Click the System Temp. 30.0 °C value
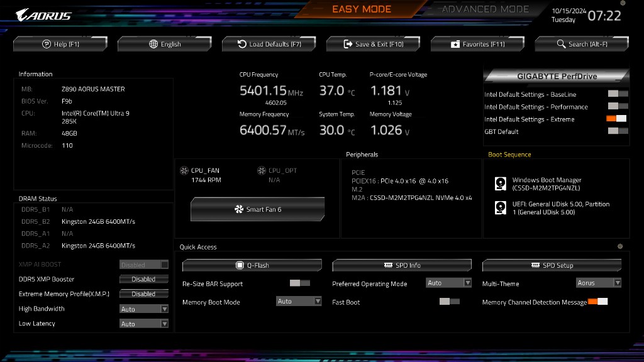Viewport: 644px width, 362px height. (337, 131)
